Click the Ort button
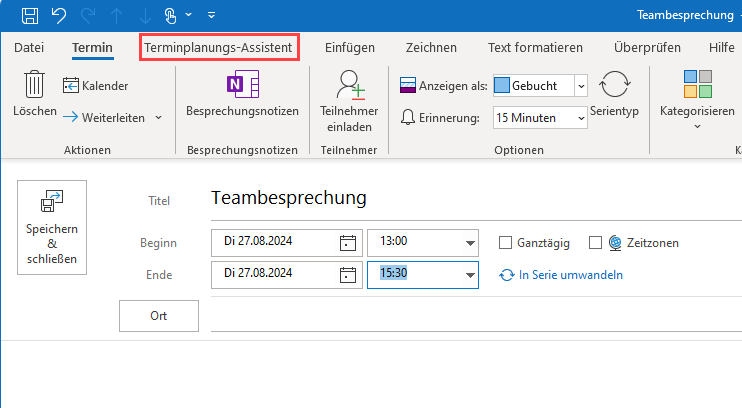 click(159, 315)
